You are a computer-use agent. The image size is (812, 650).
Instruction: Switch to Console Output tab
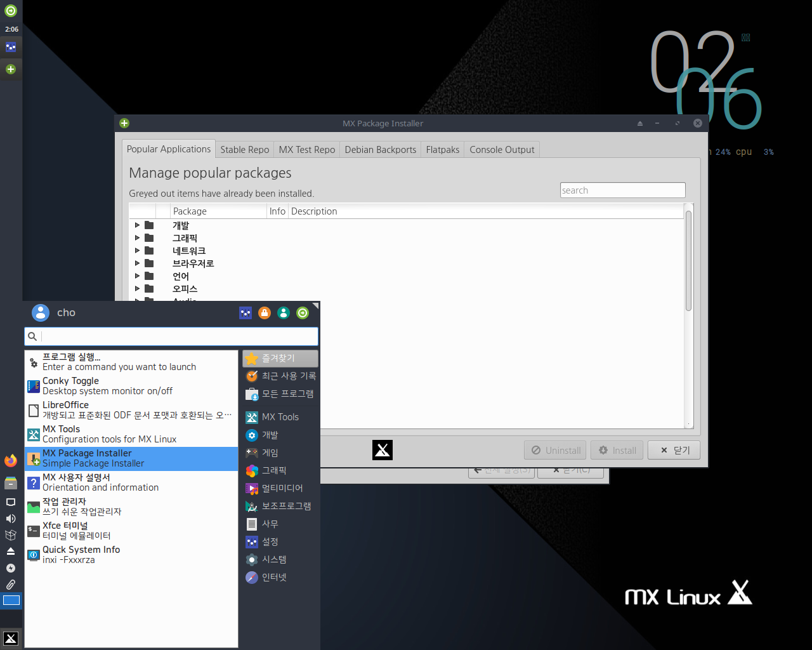(x=502, y=150)
